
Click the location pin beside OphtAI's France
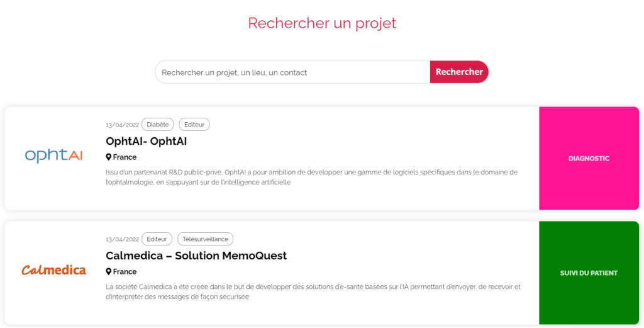[x=108, y=157]
